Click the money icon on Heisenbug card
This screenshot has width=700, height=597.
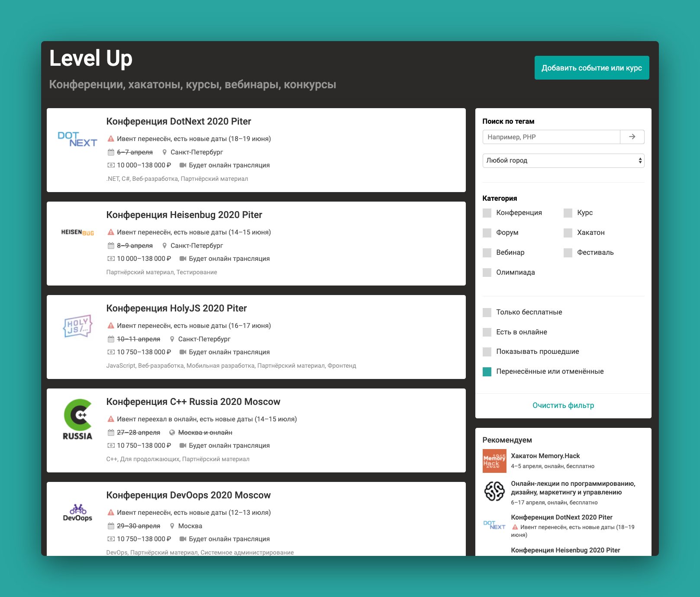tap(111, 259)
